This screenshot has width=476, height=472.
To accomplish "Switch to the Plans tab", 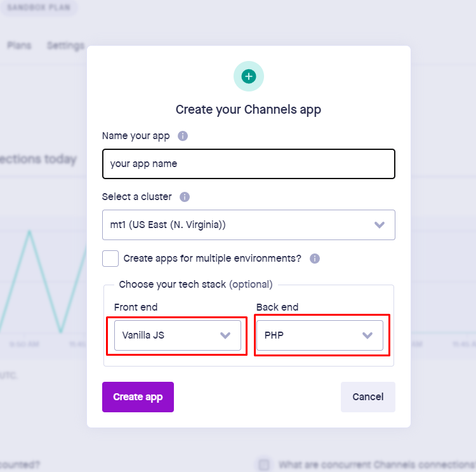I will point(19,46).
